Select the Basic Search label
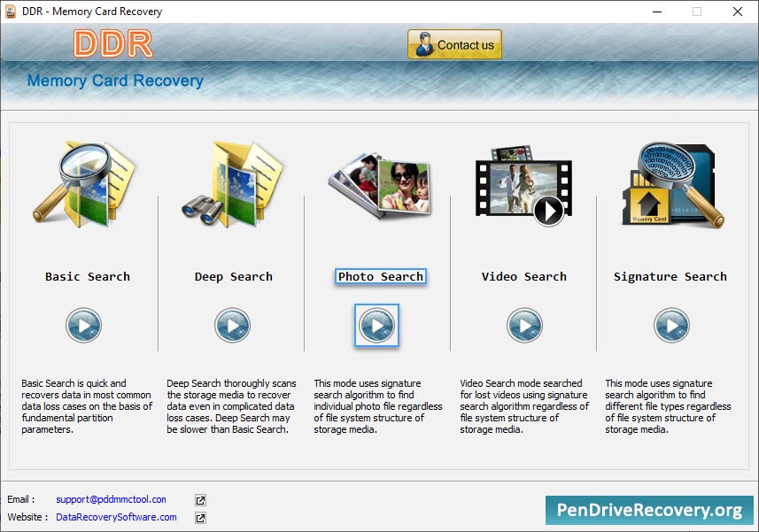The image size is (759, 532). 88,277
